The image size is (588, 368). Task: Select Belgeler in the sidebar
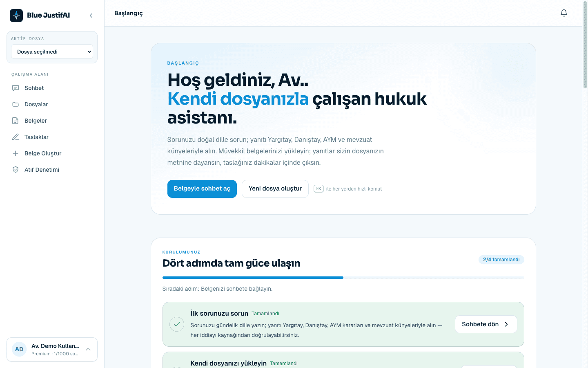pyautogui.click(x=52, y=121)
